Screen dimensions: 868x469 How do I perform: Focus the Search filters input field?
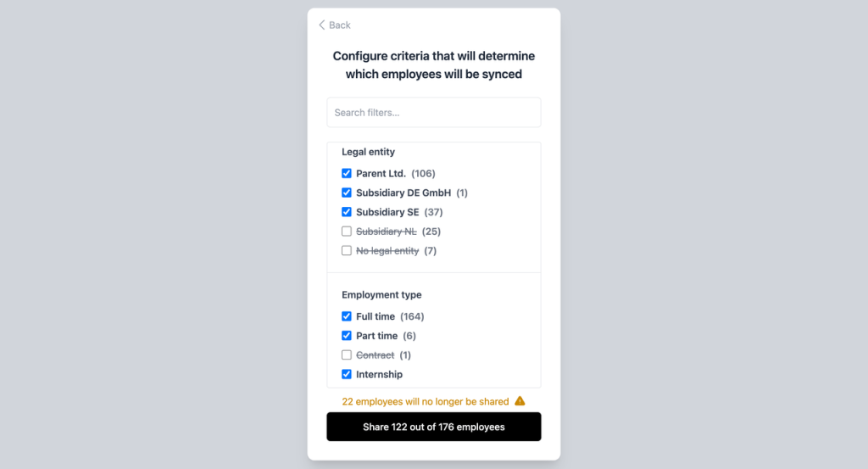point(433,113)
